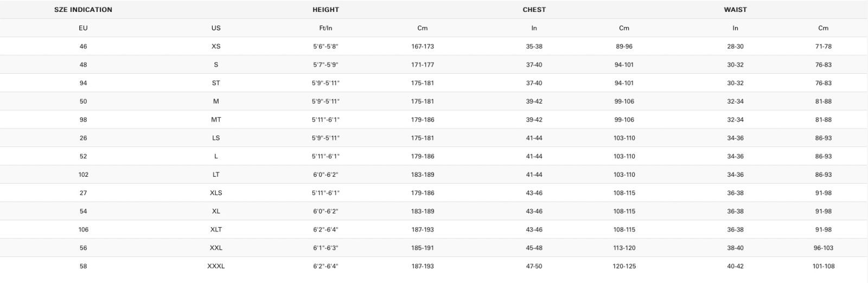Click the EU subheader cell
The image size is (868, 283).
[x=83, y=28]
